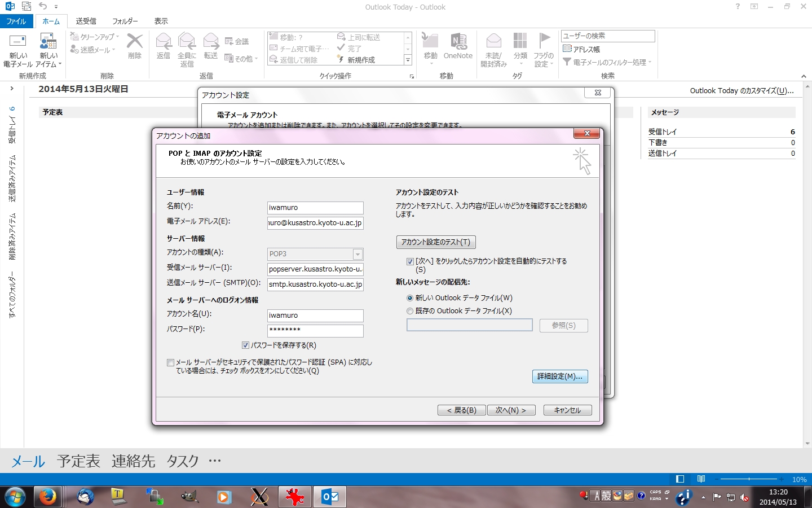This screenshot has width=812, height=508.
Task: Click the Search People (ユーザーの検索) box
Action: 608,36
